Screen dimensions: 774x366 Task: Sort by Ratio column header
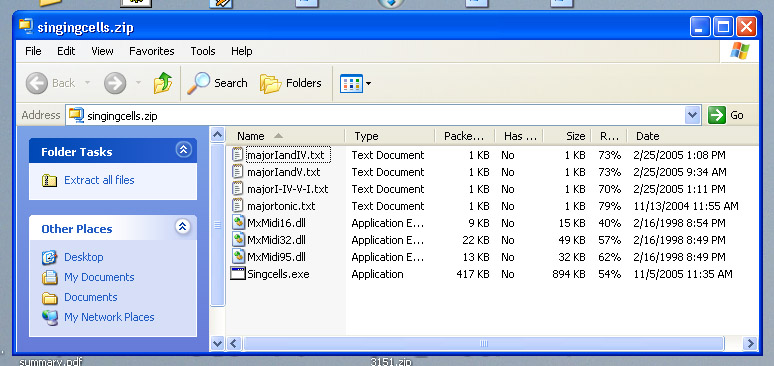[609, 136]
